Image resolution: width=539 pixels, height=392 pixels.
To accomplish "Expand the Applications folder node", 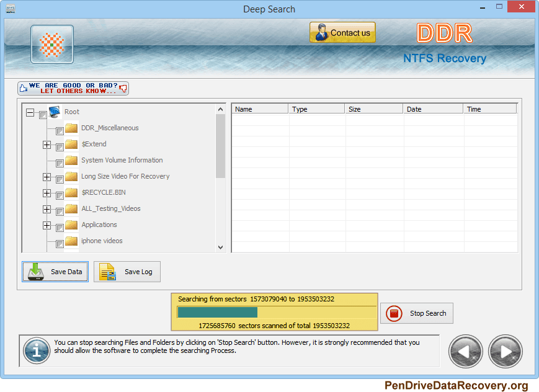I will point(47,226).
